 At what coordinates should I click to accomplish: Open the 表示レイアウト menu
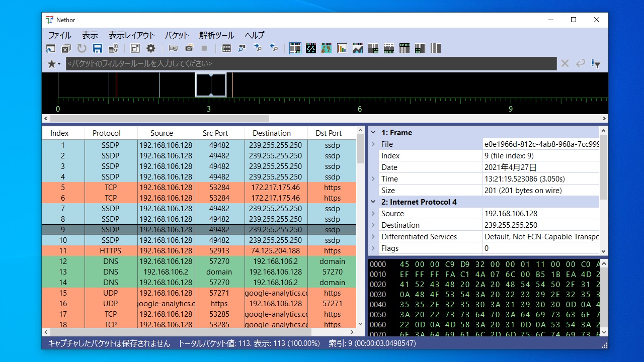(132, 35)
